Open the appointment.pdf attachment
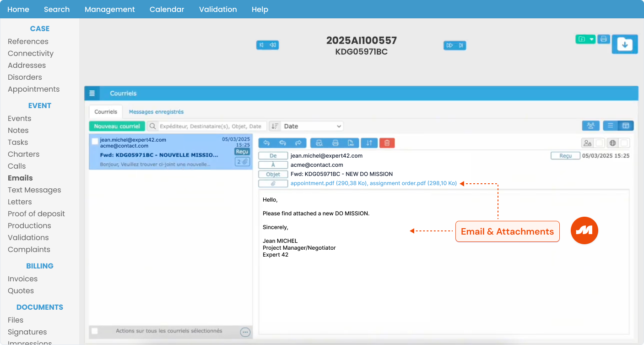Viewport: 644px width, 345px height. click(329, 183)
